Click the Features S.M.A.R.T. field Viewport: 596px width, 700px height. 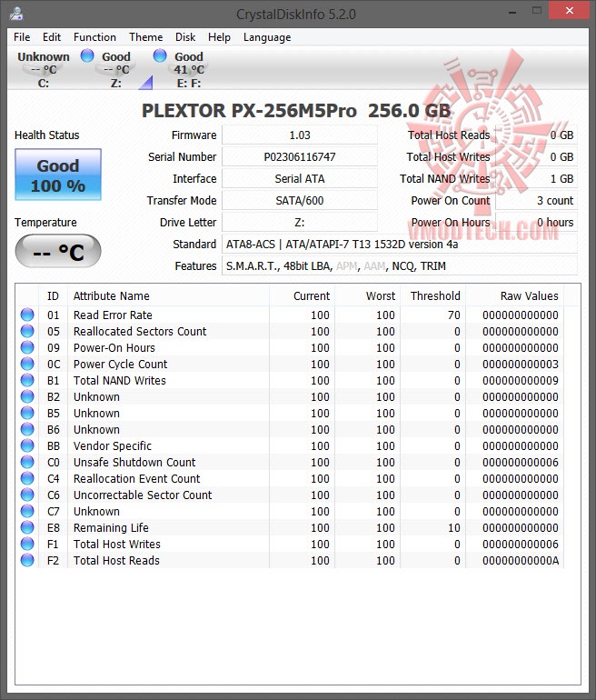(x=400, y=266)
